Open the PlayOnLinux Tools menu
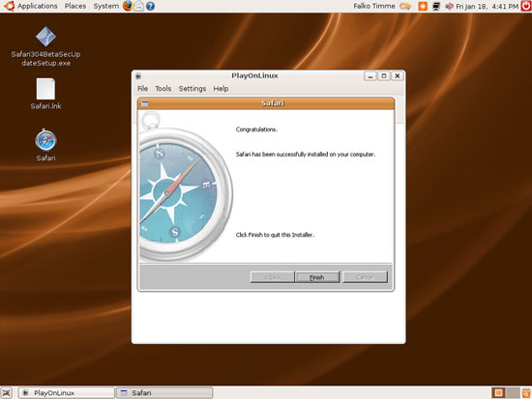The image size is (532, 399). [163, 89]
